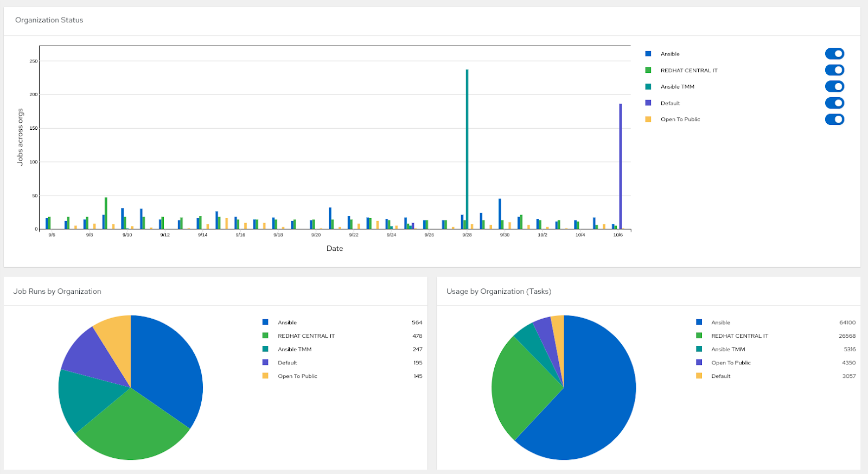868x474 pixels.
Task: Toggle the Open To Public series switch
Action: click(x=834, y=119)
